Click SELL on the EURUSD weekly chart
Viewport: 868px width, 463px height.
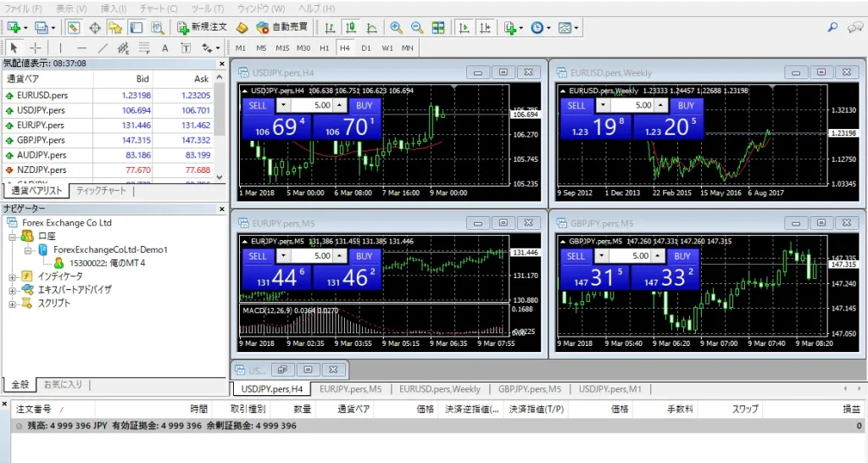coord(576,106)
